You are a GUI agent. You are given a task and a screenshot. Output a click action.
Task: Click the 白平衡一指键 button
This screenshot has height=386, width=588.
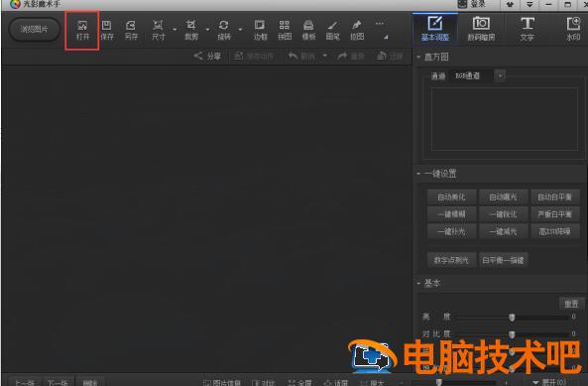pos(504,260)
